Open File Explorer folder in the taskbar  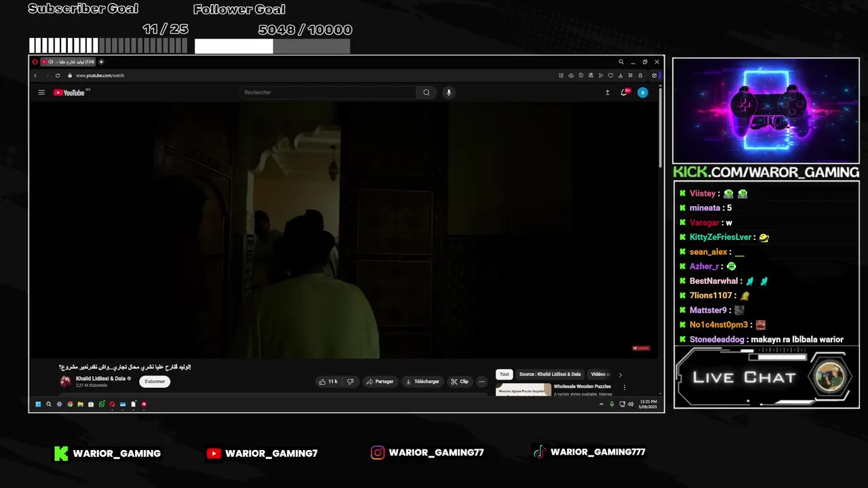(80, 404)
